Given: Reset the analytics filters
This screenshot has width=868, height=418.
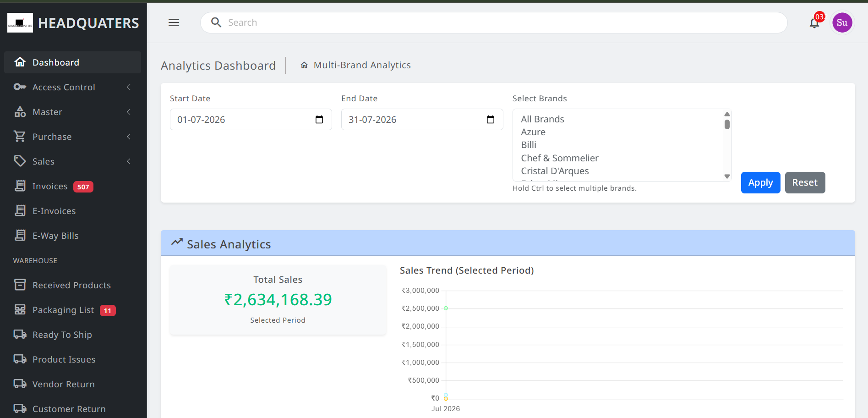Looking at the screenshot, I should tap(805, 182).
